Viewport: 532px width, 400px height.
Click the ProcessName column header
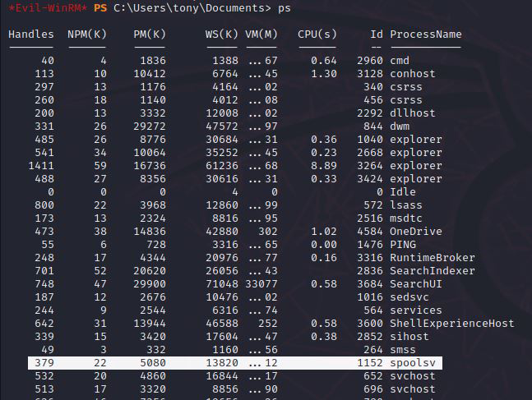pos(425,34)
